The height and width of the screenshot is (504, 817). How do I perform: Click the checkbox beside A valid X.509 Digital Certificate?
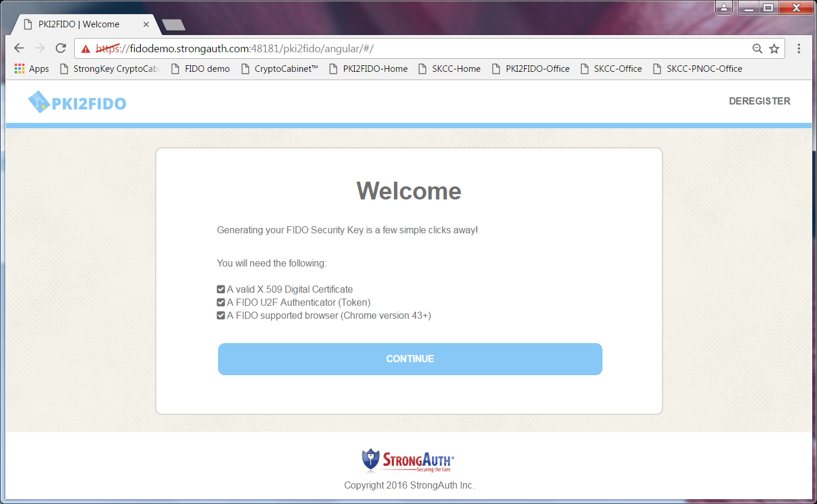(x=220, y=289)
